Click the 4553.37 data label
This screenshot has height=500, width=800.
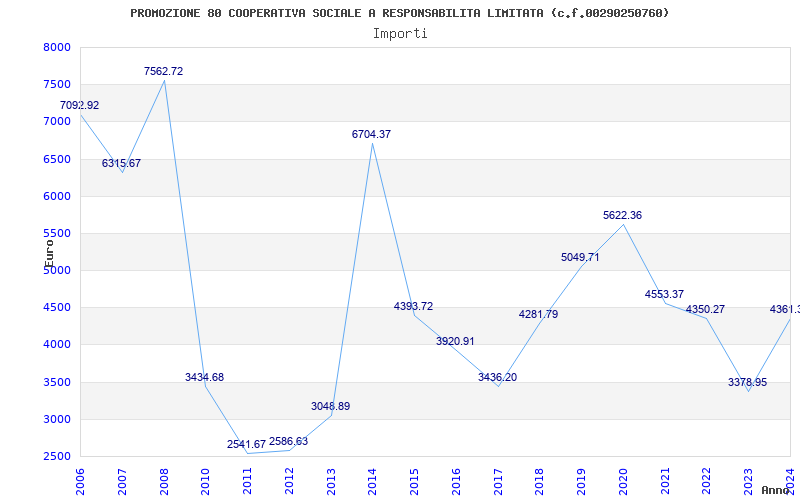(x=664, y=294)
